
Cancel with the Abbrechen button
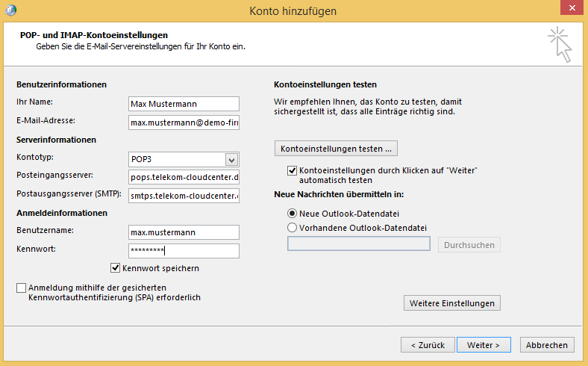[x=548, y=344]
